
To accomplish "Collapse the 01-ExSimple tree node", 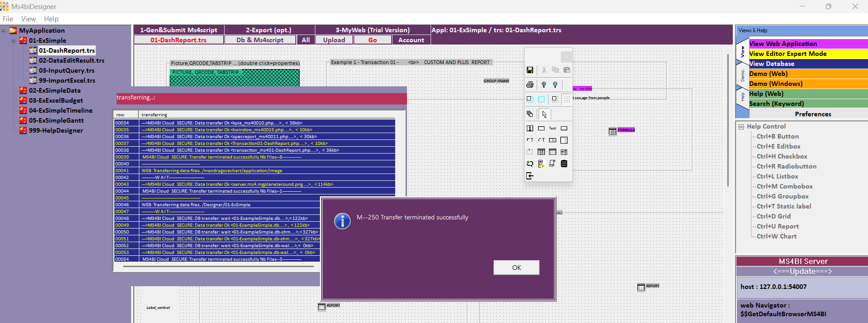I will click(x=14, y=41).
